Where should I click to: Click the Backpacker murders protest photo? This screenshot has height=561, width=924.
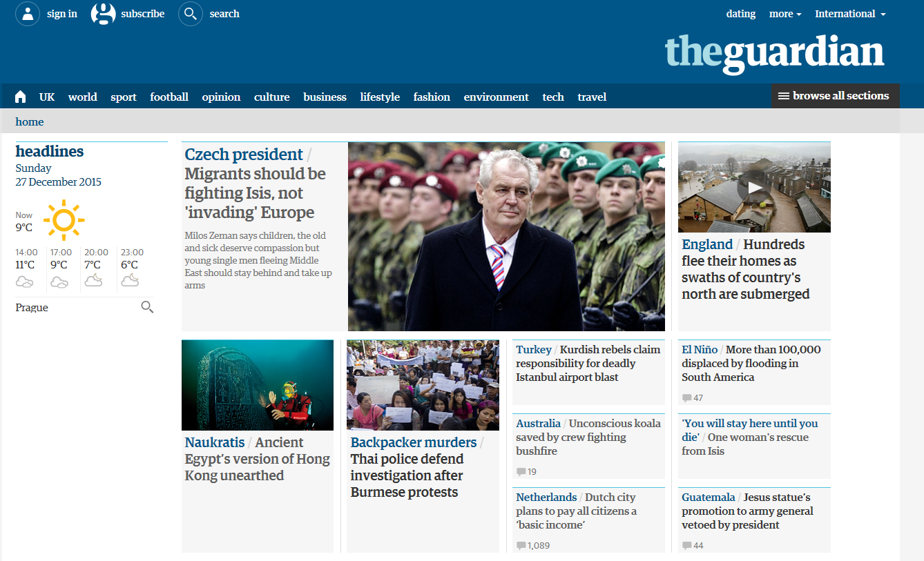pos(423,385)
